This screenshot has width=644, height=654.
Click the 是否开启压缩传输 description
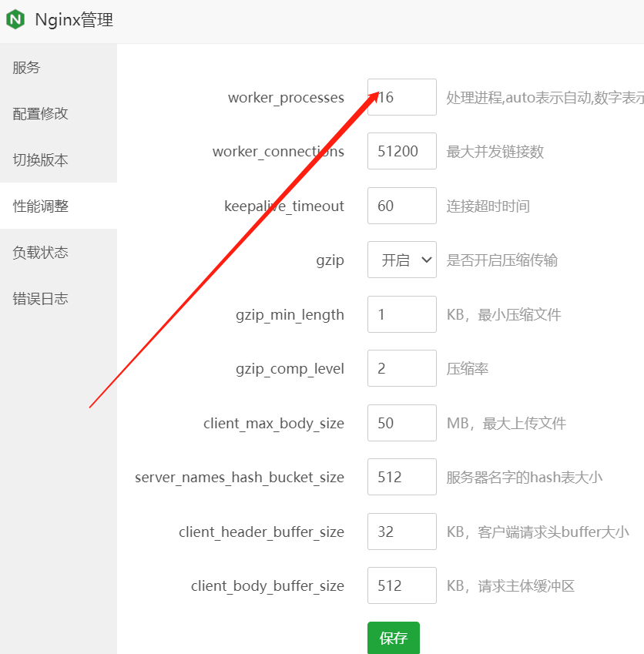(501, 260)
